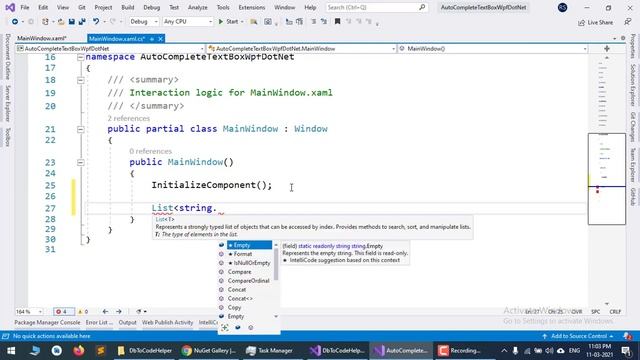The height and width of the screenshot is (360, 640).
Task: Open the Package Manager Console tab
Action: tap(47, 322)
